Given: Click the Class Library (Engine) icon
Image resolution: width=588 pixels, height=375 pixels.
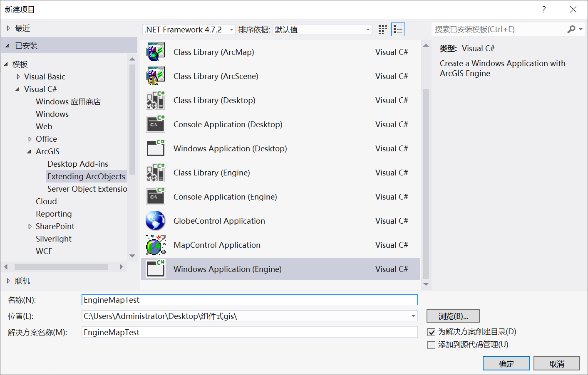Looking at the screenshot, I should [x=155, y=173].
